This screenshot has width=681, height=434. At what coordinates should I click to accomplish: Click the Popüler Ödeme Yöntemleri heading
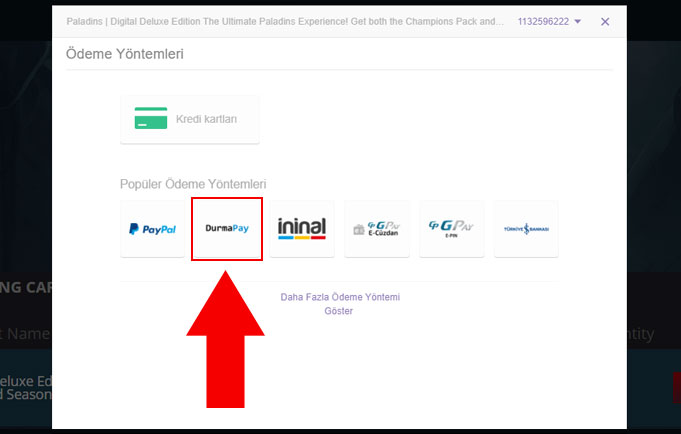[193, 184]
